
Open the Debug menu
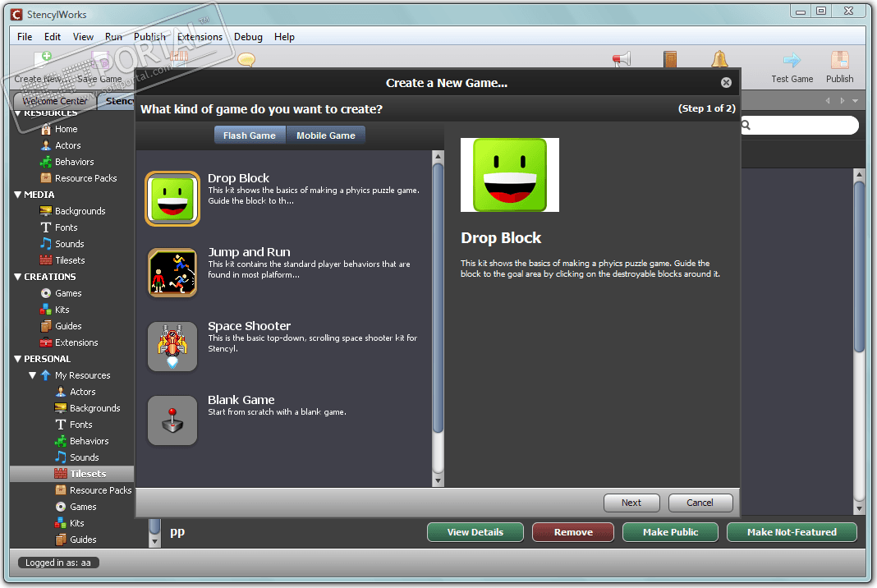click(x=248, y=37)
